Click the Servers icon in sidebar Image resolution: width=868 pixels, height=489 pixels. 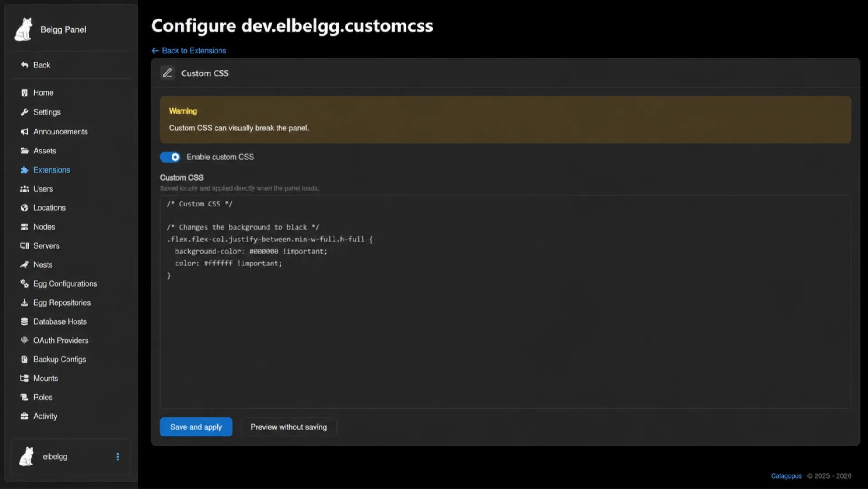click(24, 246)
